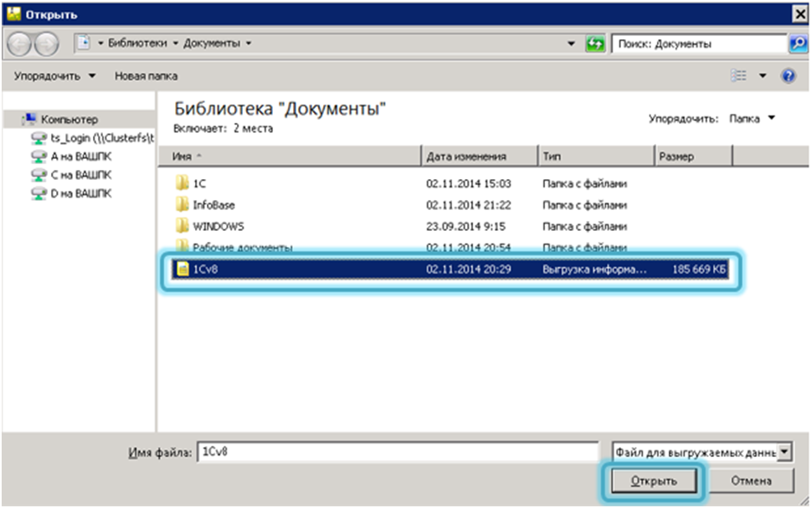
Task: Click the library icon in address bar
Action: 84,43
